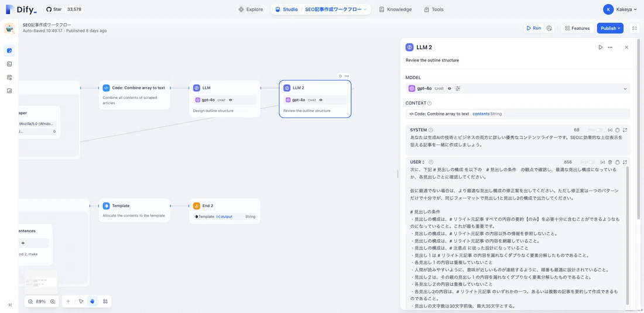Run the workflow with the Run button
644x313 pixels.
[533, 28]
